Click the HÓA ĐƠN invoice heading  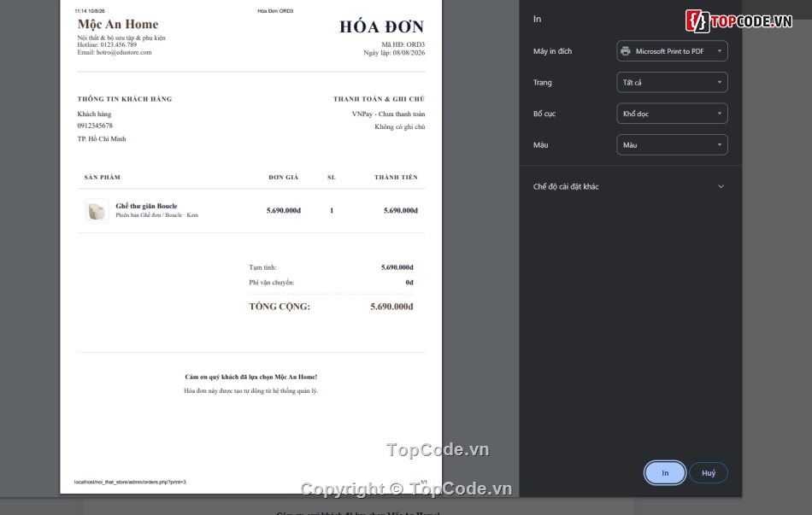[x=382, y=26]
